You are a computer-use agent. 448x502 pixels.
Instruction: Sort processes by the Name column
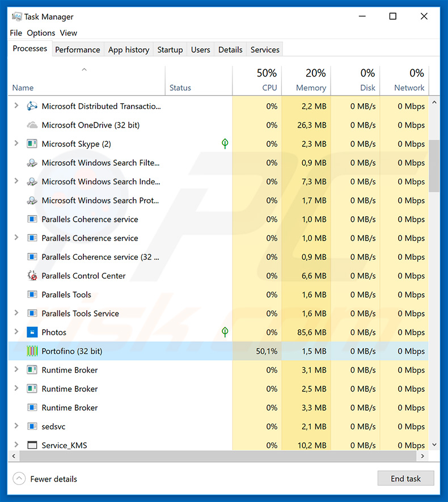pos(86,81)
